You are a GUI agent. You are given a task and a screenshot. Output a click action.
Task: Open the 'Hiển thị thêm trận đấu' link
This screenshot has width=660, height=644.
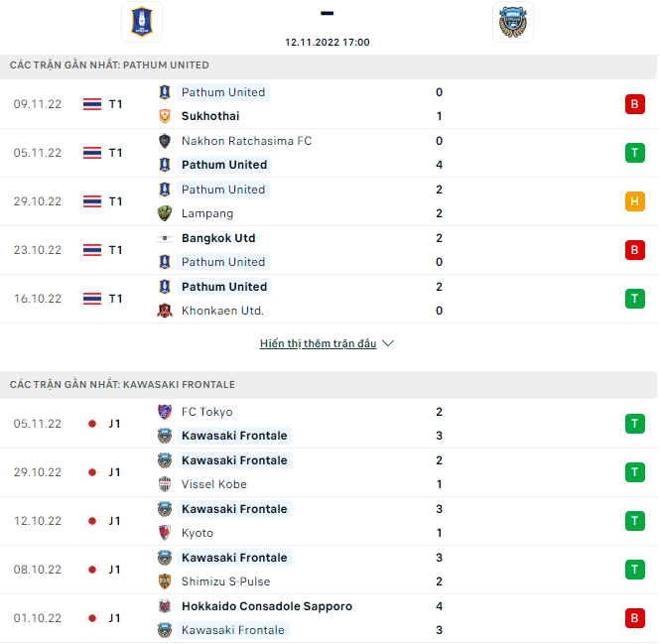(x=318, y=344)
